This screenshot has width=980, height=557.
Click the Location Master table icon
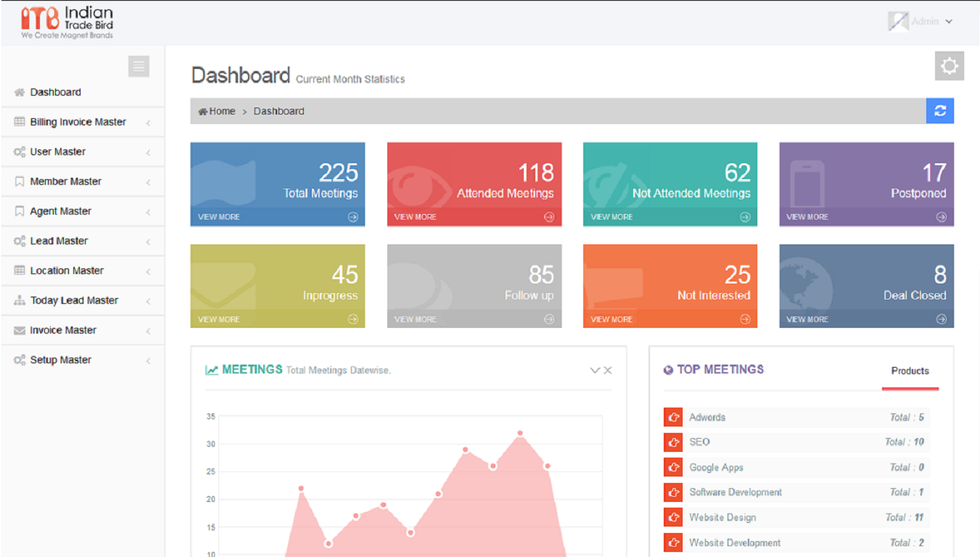[20, 271]
